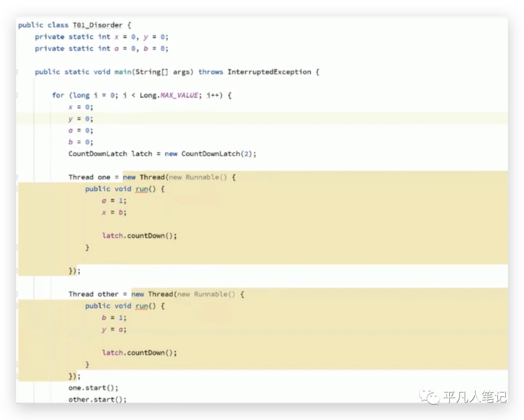Click the underlined run method in Thread other
Image resolution: width=524 pixels, height=420 pixels.
pyautogui.click(x=142, y=306)
